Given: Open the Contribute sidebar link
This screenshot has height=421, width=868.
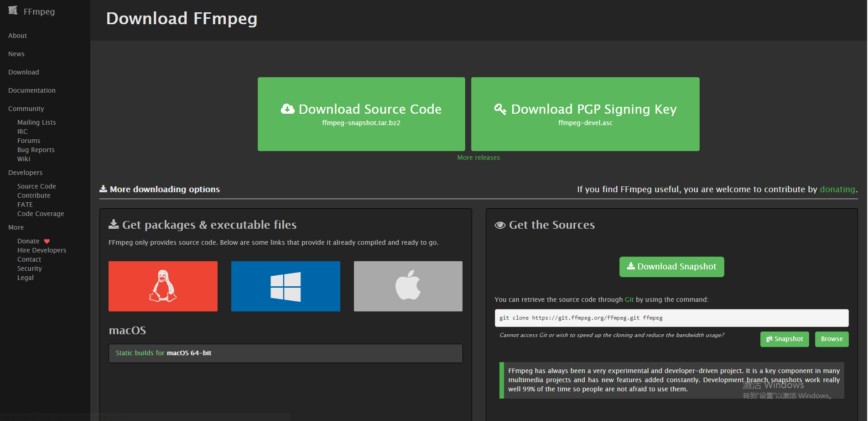Looking at the screenshot, I should pos(34,195).
